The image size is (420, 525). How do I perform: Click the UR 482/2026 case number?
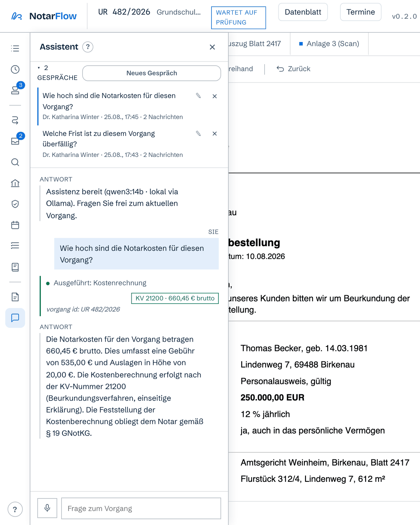(124, 12)
